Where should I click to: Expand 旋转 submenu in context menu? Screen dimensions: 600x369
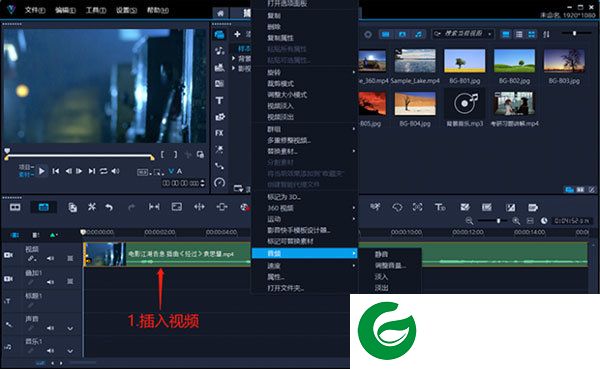tap(304, 72)
